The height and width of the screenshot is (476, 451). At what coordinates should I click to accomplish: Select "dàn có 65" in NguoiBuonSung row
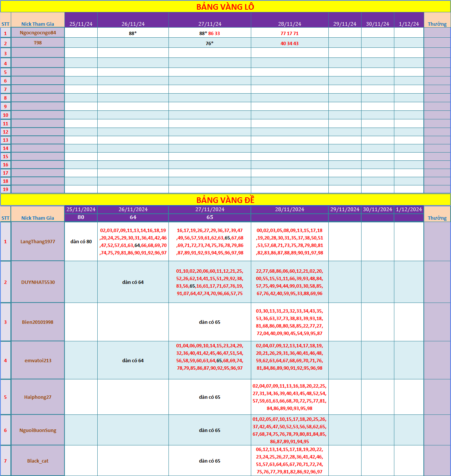click(x=210, y=430)
